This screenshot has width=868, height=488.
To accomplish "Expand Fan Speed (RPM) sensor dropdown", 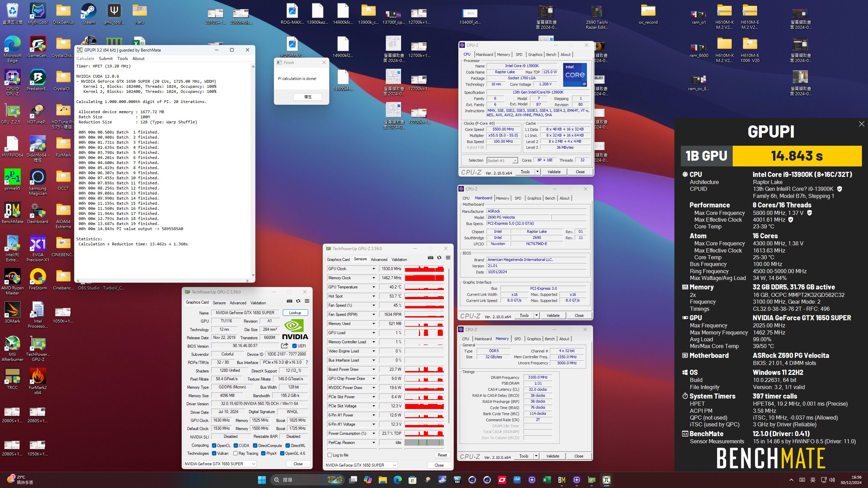I will pyautogui.click(x=374, y=314).
